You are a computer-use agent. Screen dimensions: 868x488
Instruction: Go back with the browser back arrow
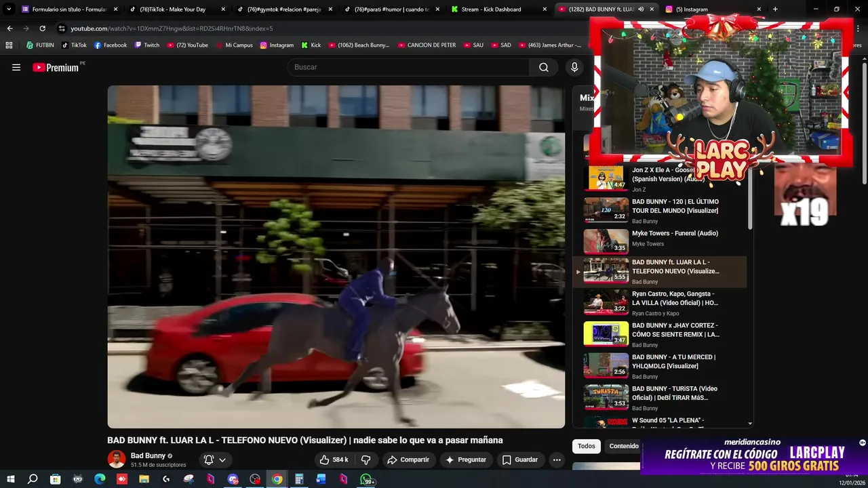pos(9,28)
